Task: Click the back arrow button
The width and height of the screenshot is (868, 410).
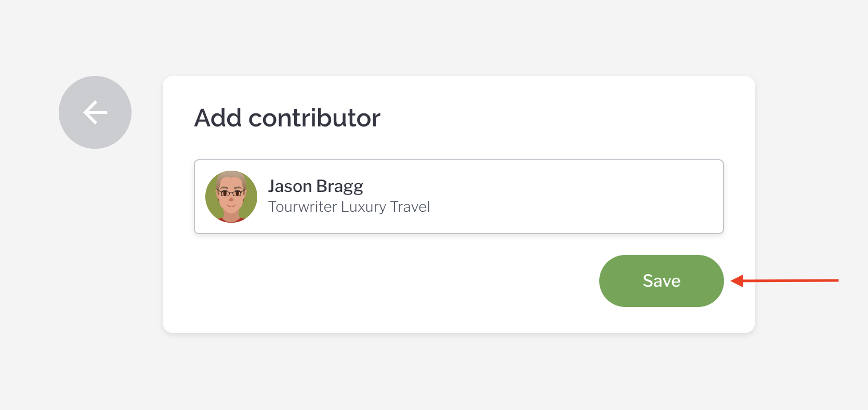Action: coord(95,112)
